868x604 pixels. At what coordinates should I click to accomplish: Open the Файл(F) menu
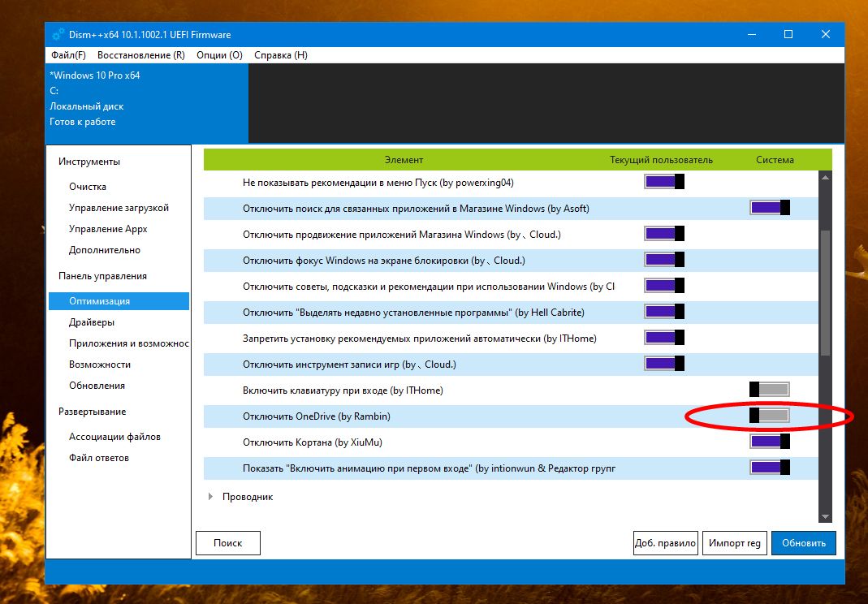pyautogui.click(x=68, y=55)
